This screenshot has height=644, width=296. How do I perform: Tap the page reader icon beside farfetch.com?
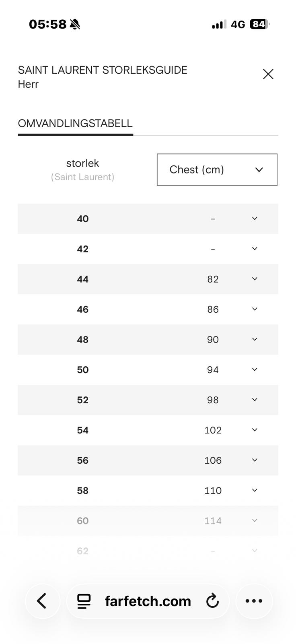(84, 601)
